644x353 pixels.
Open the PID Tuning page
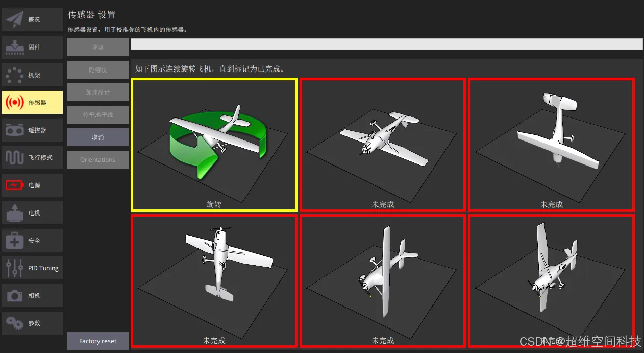pos(32,268)
